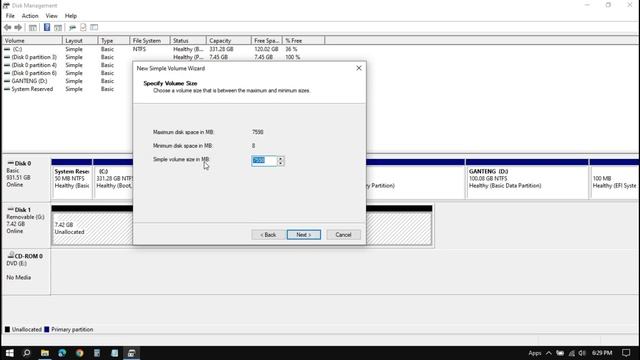The image size is (640, 360).
Task: Select the System Reserved list row
Action: click(68, 89)
